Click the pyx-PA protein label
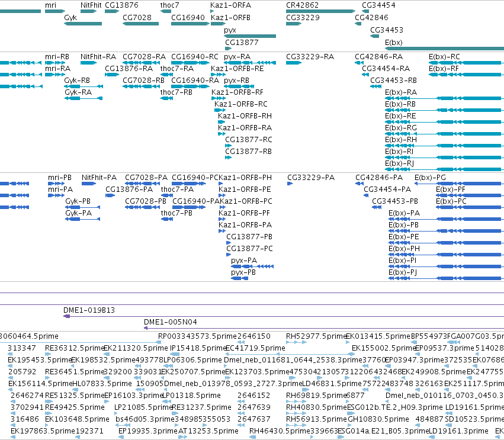 [x=244, y=261]
